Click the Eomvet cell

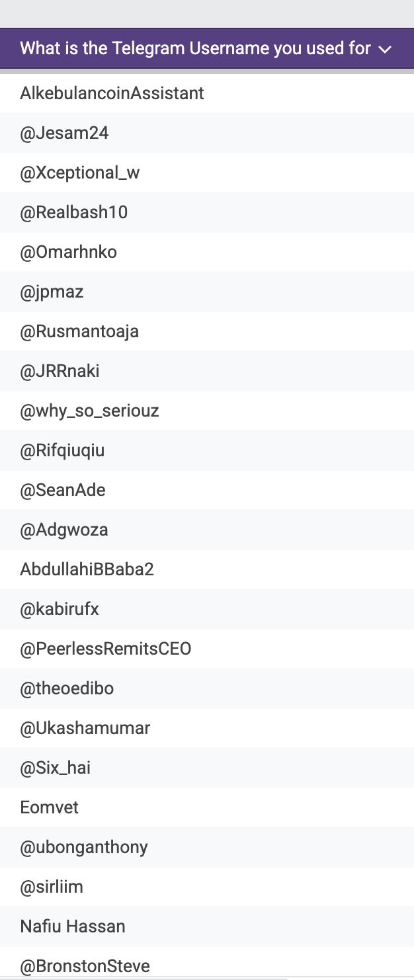click(207, 807)
